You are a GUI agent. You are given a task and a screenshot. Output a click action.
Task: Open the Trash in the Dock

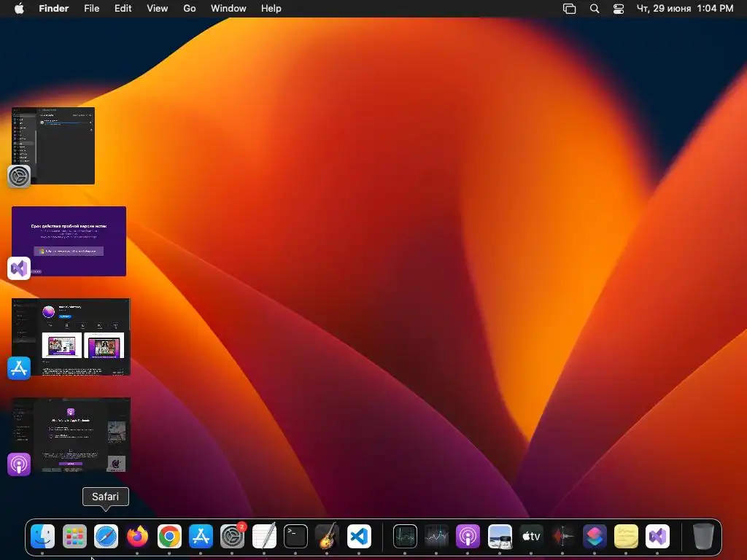tap(703, 537)
